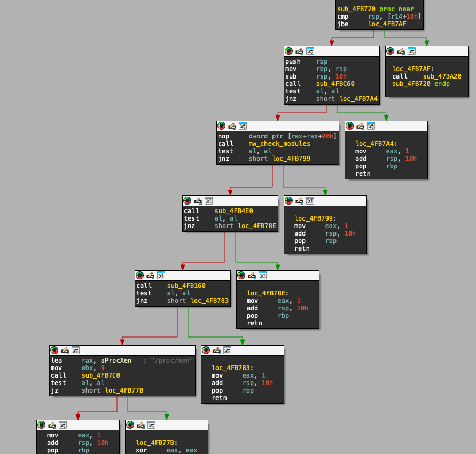
Task: Click color icon of push rbp node
Action: point(288,51)
